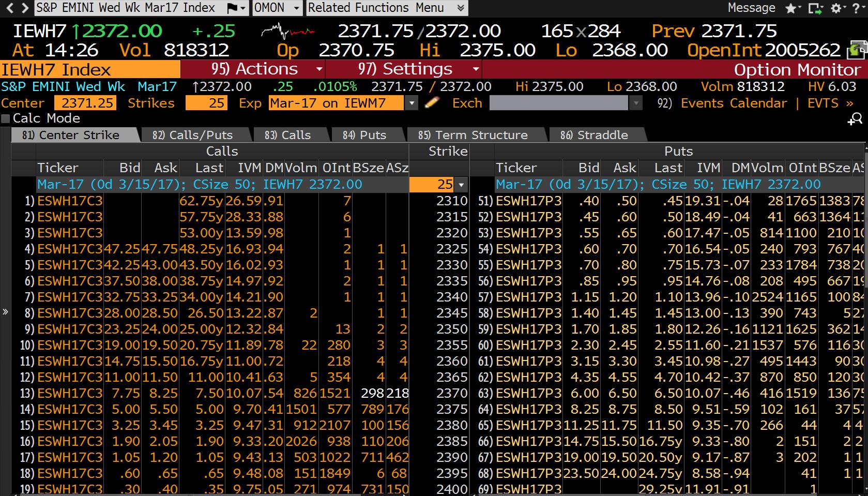This screenshot has width=868, height=496.
Task: Click the forward navigation arrow
Action: [24, 8]
